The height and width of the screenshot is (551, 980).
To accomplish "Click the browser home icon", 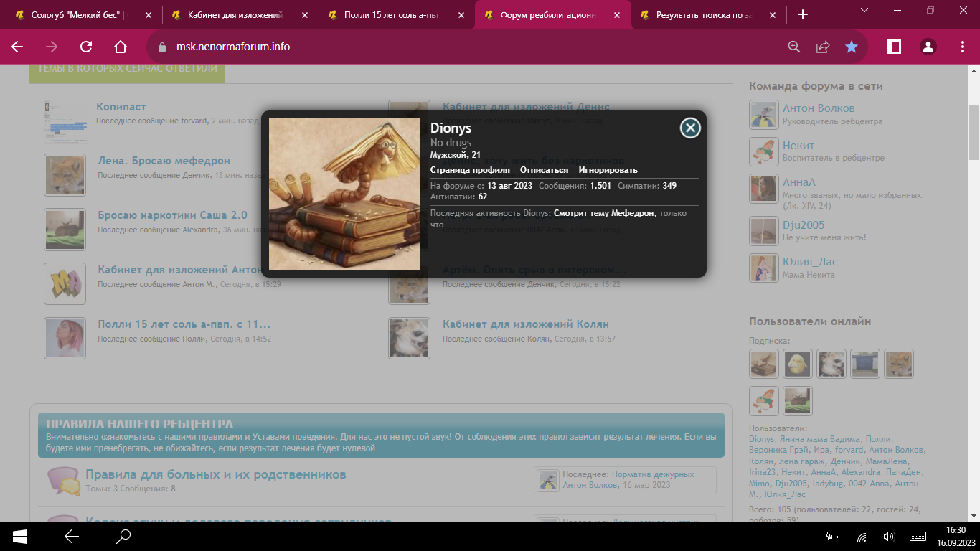I will 121,47.
